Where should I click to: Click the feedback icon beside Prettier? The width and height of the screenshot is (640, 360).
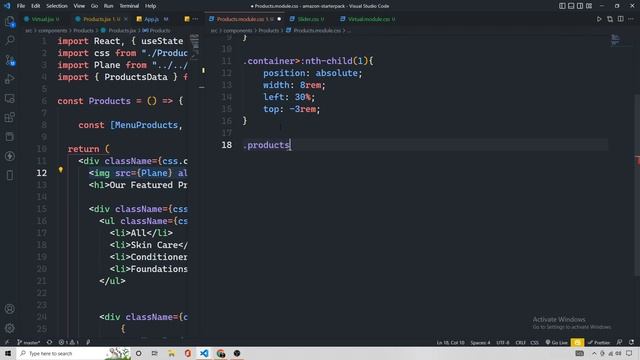coord(620,342)
